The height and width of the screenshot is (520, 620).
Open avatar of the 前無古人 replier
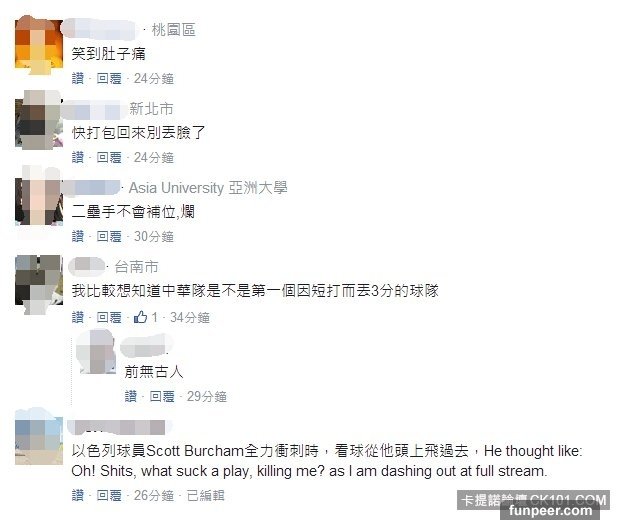(x=98, y=352)
